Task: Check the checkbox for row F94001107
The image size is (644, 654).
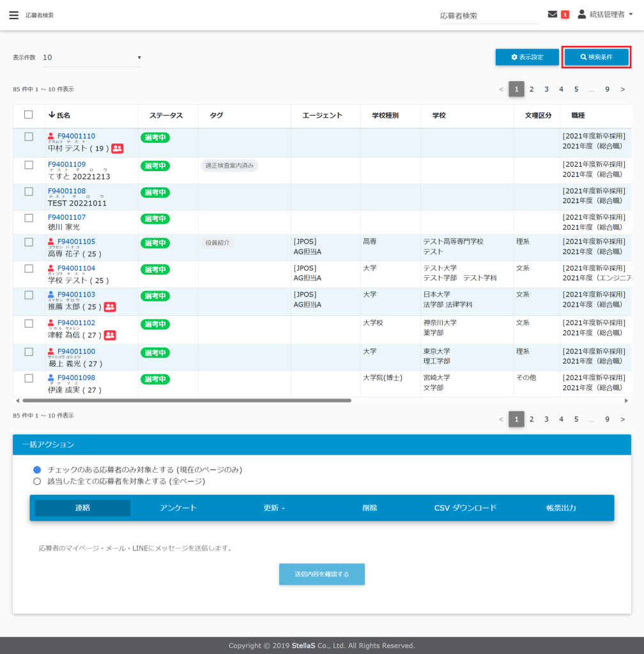Action: 28,218
